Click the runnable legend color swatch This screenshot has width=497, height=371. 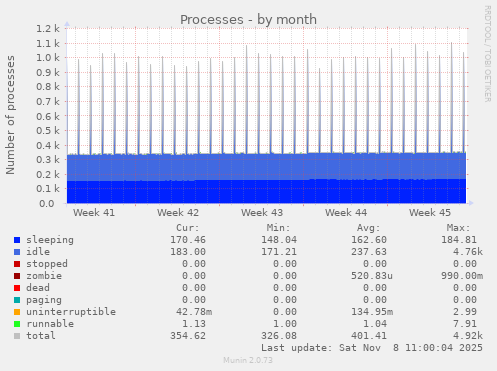tap(17, 324)
